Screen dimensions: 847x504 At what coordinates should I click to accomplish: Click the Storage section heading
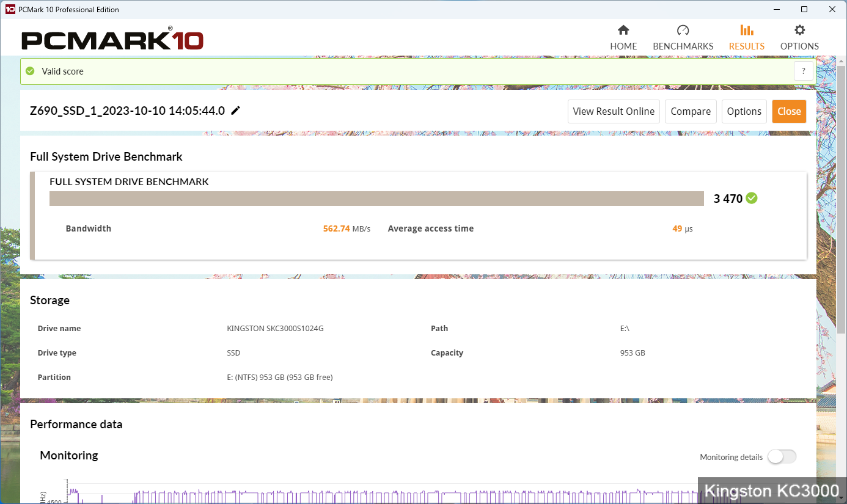pos(50,300)
